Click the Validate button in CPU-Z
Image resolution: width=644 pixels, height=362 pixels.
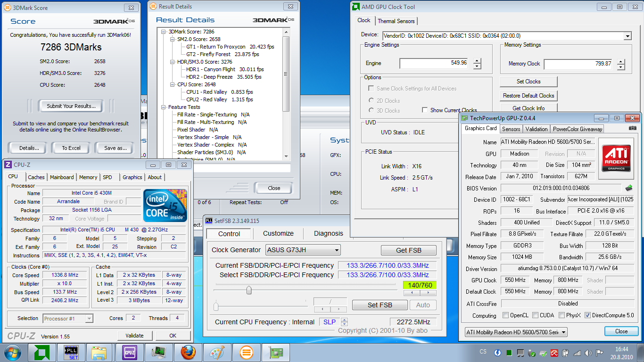(134, 336)
